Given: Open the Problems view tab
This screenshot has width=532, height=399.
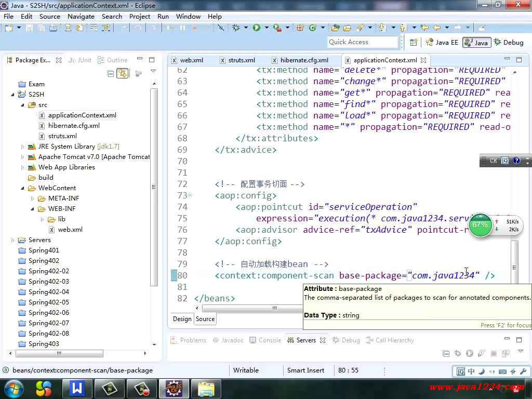Looking at the screenshot, I should [189, 340].
